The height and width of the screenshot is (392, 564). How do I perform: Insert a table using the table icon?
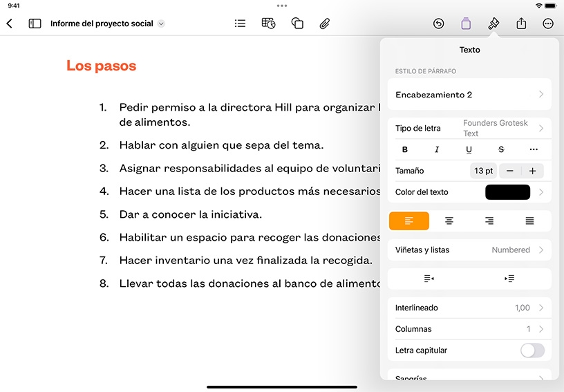point(268,24)
